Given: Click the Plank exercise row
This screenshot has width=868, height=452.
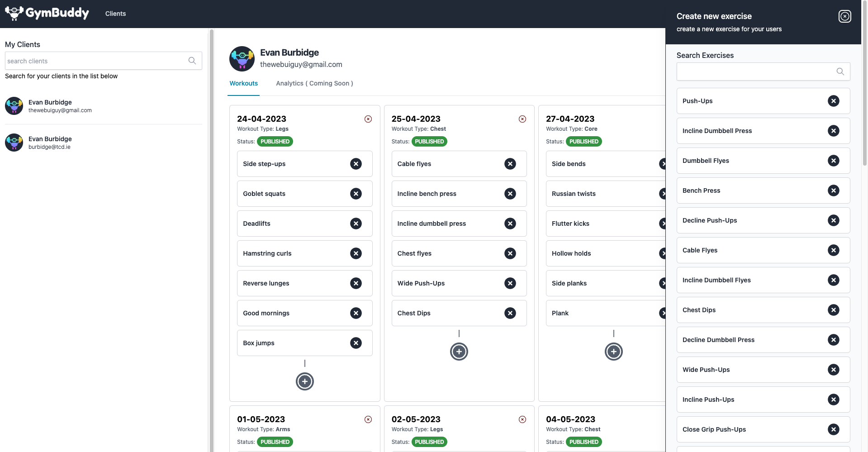Looking at the screenshot, I should coord(606,313).
